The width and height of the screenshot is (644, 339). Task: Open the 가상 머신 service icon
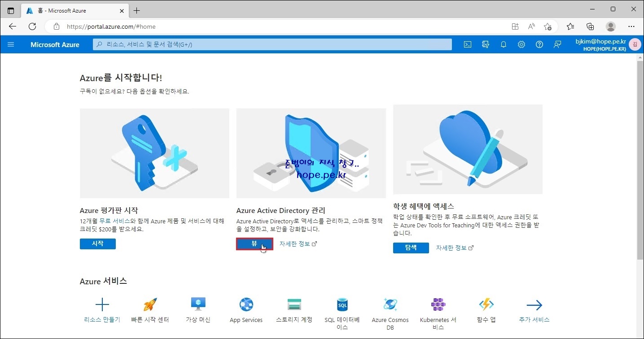pos(198,304)
